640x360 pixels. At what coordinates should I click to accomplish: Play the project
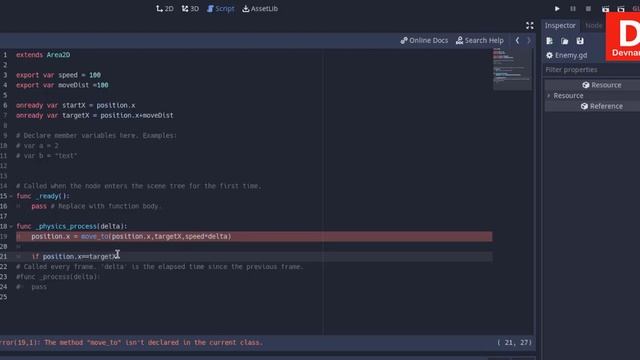click(x=557, y=9)
